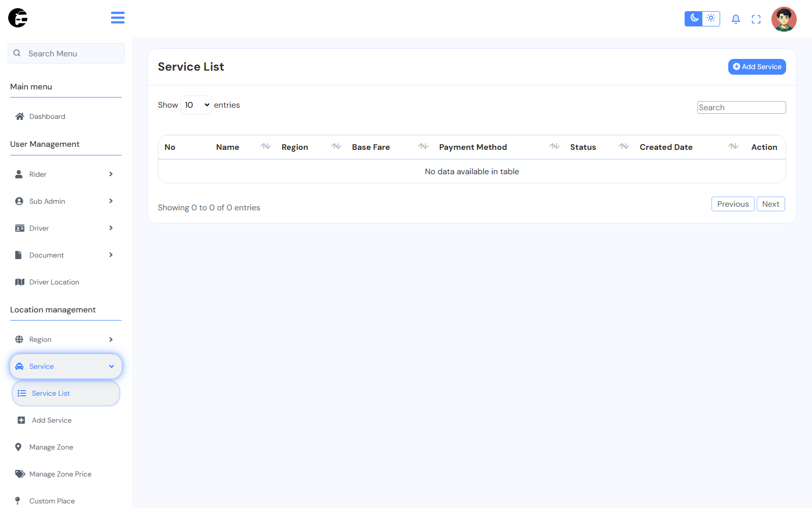Click the Action column header
The height and width of the screenshot is (508, 812).
click(x=764, y=147)
